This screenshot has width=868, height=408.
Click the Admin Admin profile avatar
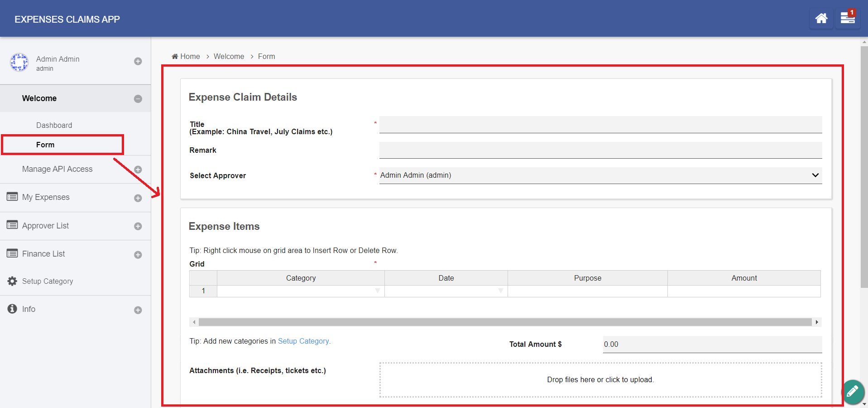point(19,63)
